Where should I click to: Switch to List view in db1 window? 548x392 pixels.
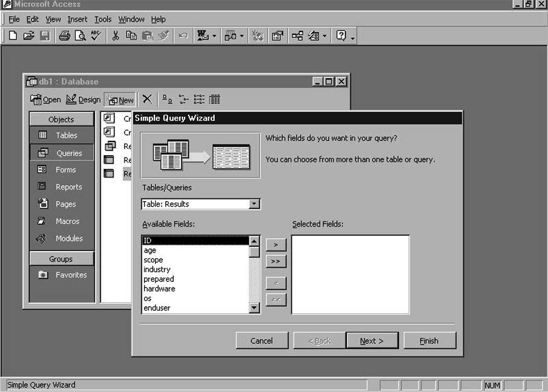(199, 100)
